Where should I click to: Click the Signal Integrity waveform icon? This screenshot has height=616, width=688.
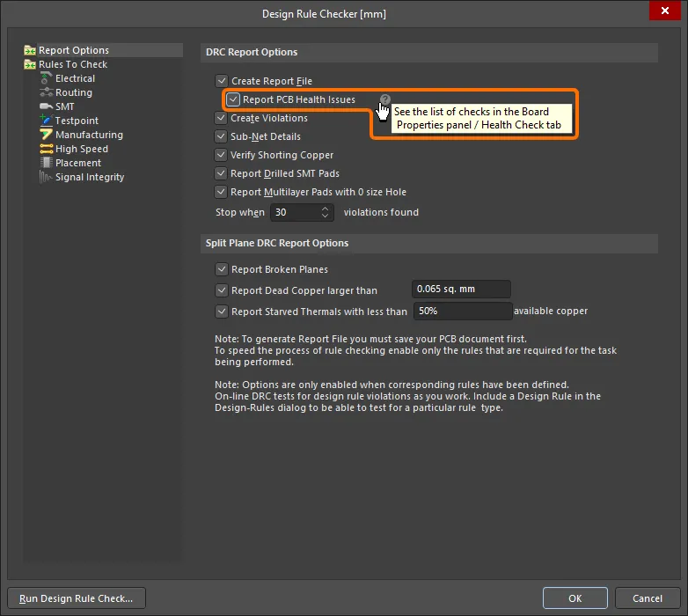[x=46, y=177]
